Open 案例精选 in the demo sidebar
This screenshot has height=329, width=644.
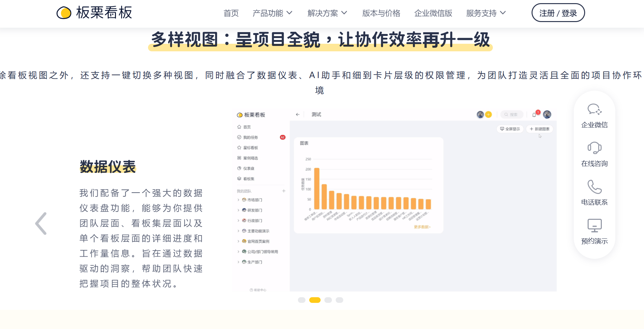tap(248, 158)
